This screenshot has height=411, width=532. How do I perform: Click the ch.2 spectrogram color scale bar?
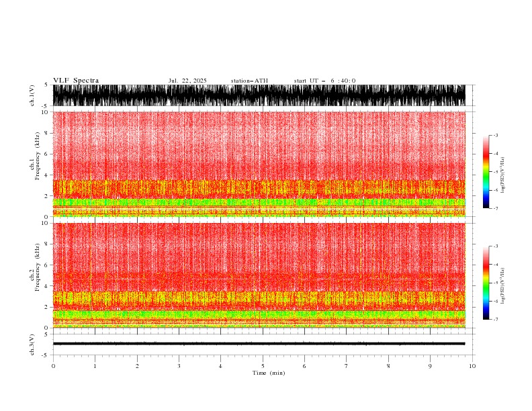[x=486, y=283]
